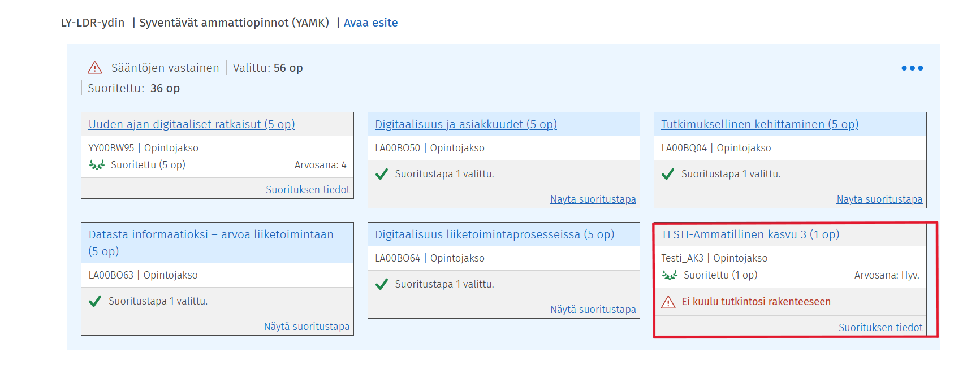Click checkmark in Datasta informaatioksi card
This screenshot has width=980, height=365.
point(95,301)
